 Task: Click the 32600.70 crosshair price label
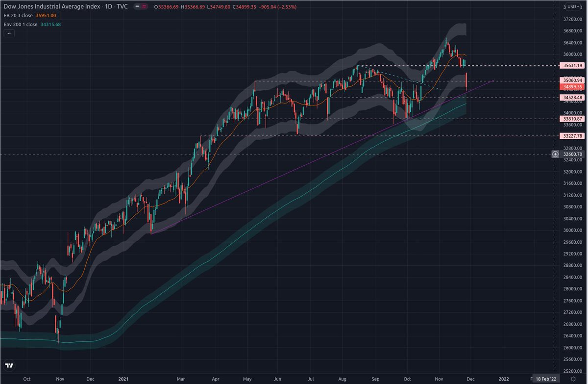pyautogui.click(x=572, y=154)
